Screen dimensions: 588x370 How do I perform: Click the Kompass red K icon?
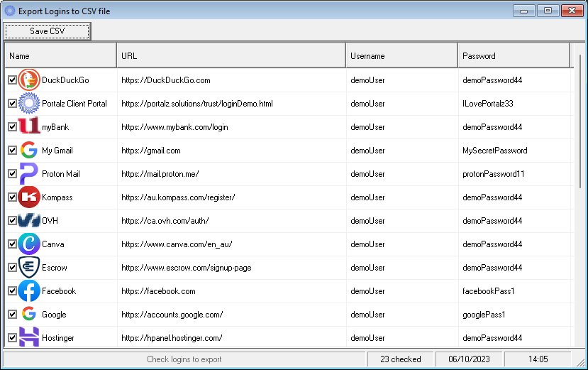point(29,197)
